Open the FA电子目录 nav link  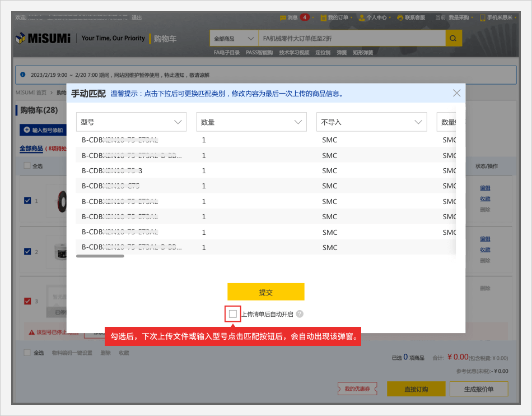(227, 53)
